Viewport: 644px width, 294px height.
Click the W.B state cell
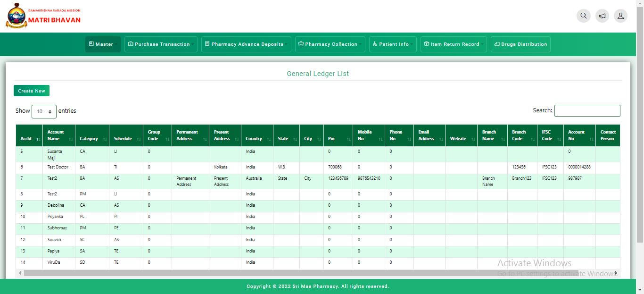tap(286, 167)
